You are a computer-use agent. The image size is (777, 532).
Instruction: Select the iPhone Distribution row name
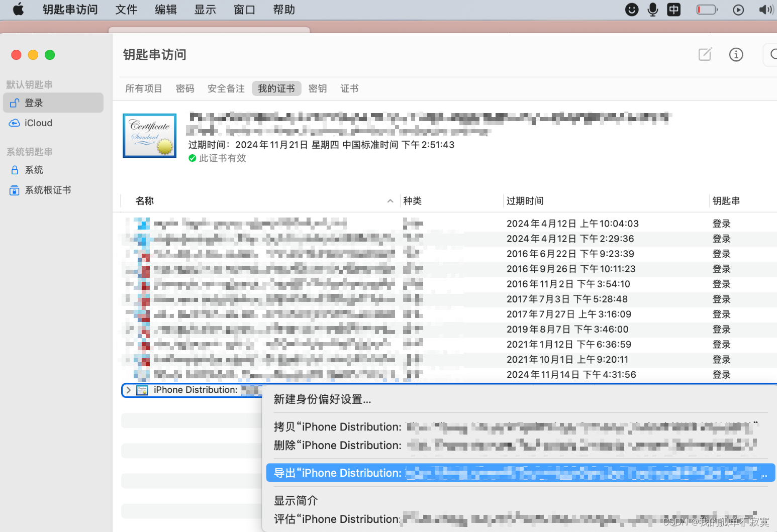coord(196,390)
